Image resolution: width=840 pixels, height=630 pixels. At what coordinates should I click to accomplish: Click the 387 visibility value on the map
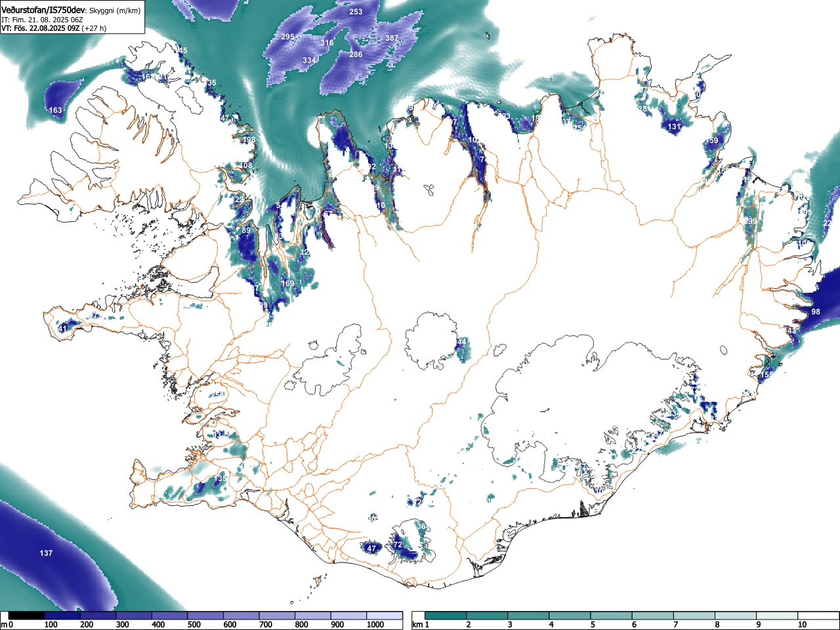coord(392,38)
